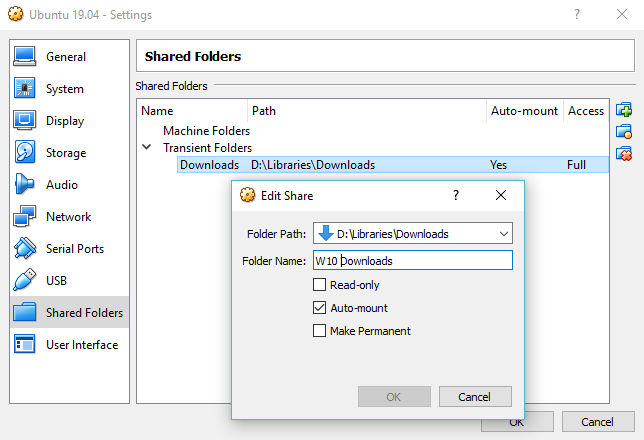644x440 pixels.
Task: Enable the Read-only checkbox
Action: click(319, 284)
